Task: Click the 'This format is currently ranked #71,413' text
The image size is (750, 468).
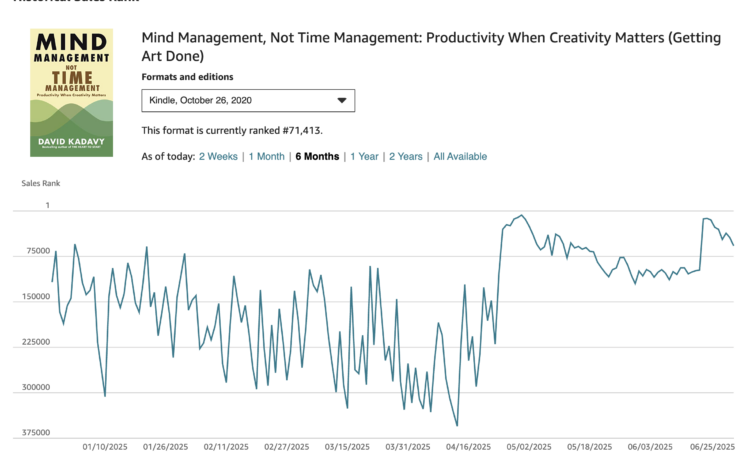Action: [232, 131]
